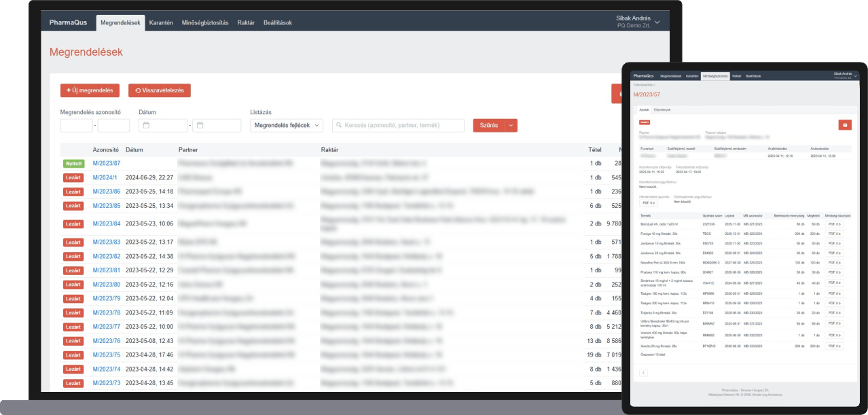Click the Termék column header on the tablet
The height and width of the screenshot is (415, 868).
(x=646, y=215)
